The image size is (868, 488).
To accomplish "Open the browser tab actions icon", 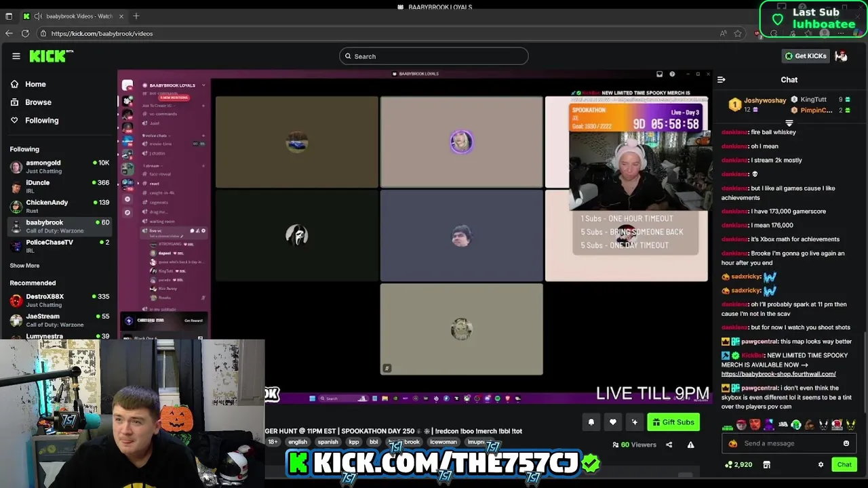I will point(9,16).
